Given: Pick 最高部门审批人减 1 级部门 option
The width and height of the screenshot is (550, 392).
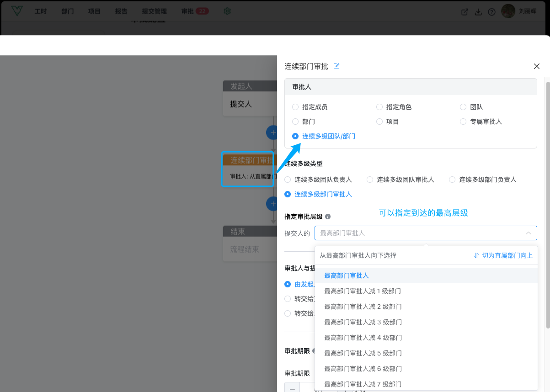Looking at the screenshot, I should point(426,291).
